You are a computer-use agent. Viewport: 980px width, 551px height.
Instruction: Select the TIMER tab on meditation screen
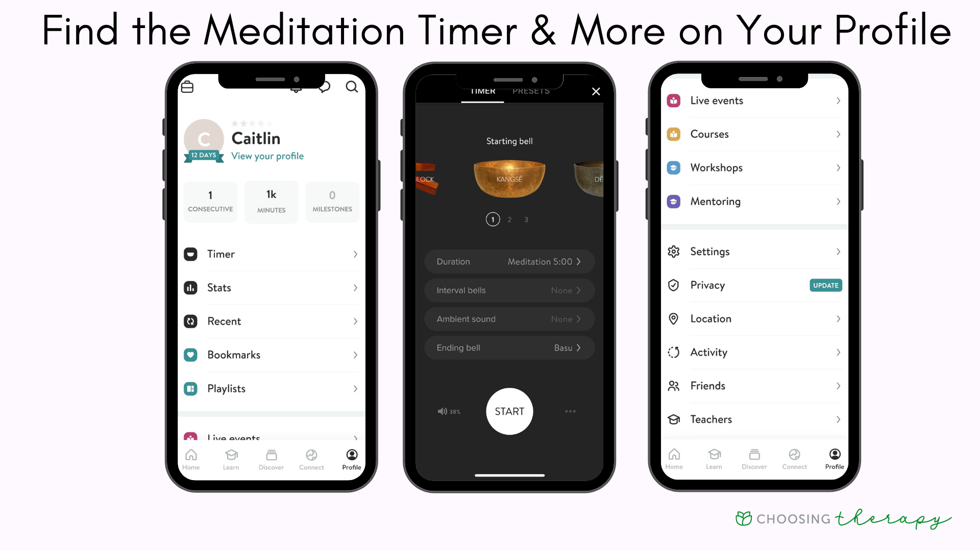(x=482, y=91)
